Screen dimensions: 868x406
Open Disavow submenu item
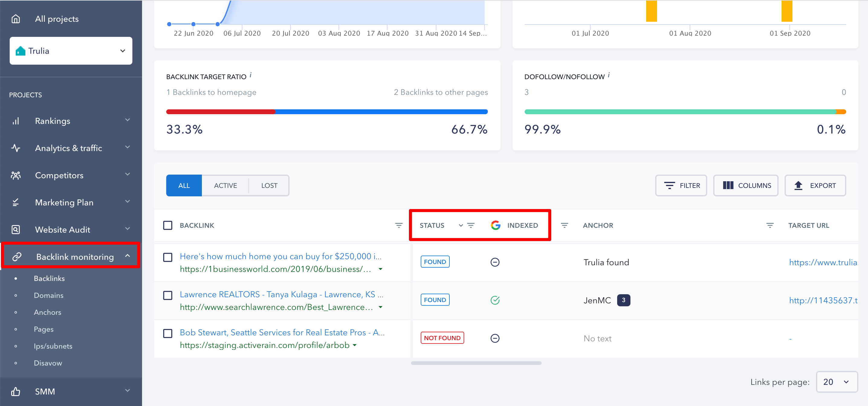click(48, 363)
